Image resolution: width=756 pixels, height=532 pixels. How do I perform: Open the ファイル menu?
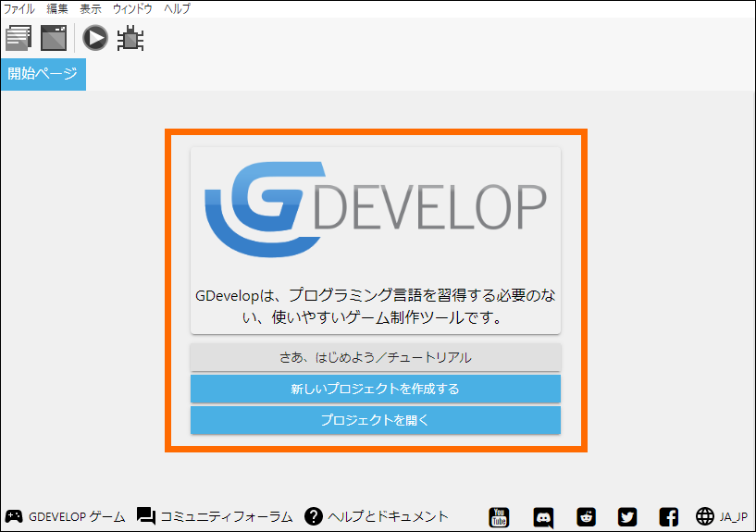[x=19, y=8]
